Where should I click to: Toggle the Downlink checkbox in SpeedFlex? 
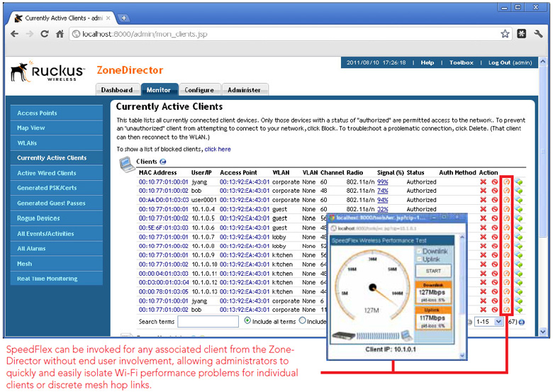click(419, 251)
